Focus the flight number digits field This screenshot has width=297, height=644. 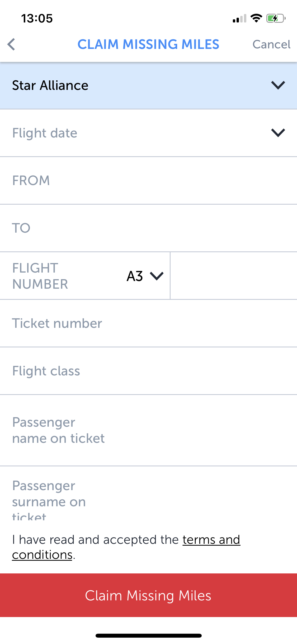(234, 276)
